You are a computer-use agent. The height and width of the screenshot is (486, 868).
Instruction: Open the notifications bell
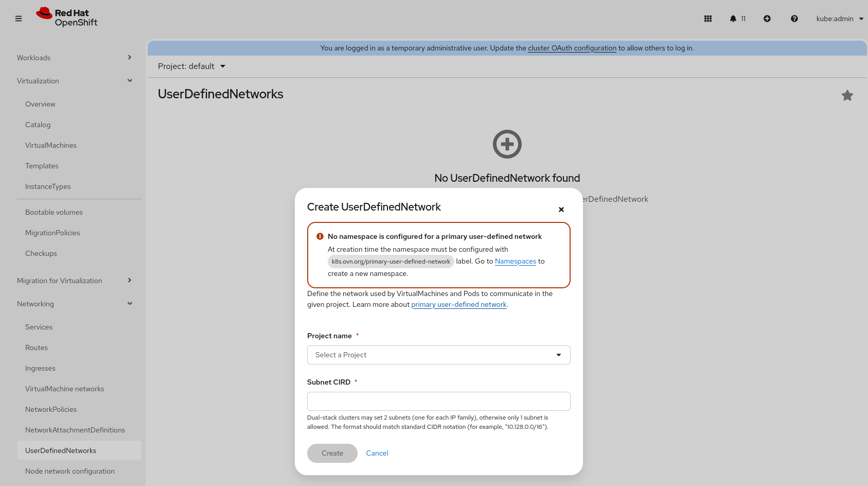tap(733, 19)
